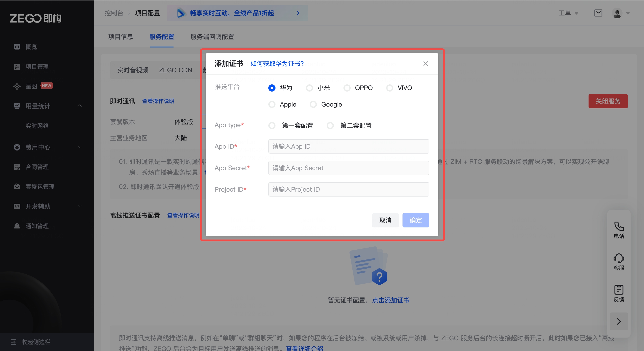The height and width of the screenshot is (351, 644).
Task: Select the OPPO push platform radio
Action: (x=347, y=88)
